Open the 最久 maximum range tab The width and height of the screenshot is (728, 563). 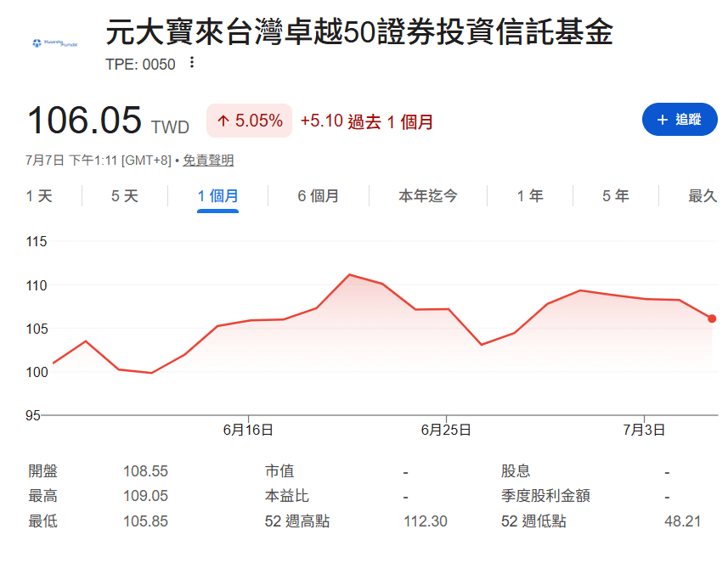coord(703,196)
